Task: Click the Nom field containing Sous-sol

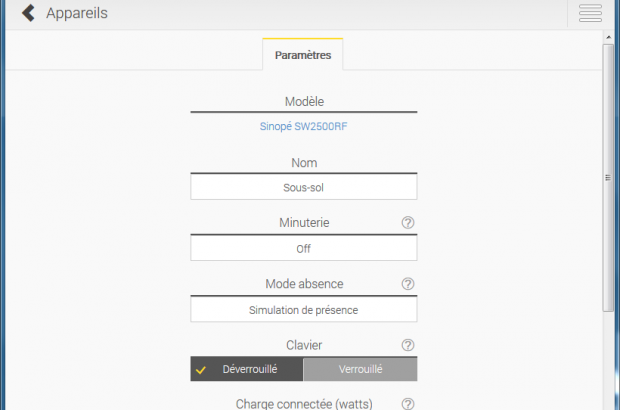Action: (x=303, y=187)
